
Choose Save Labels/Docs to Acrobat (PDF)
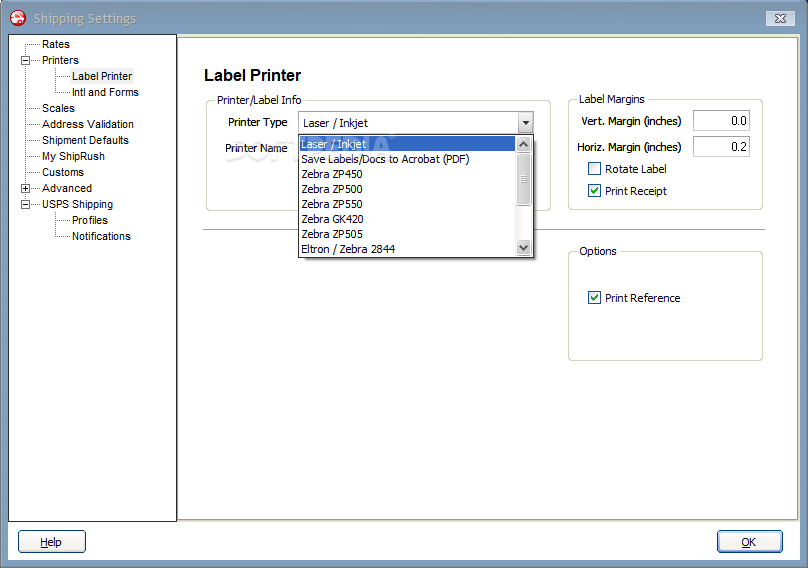coord(407,159)
